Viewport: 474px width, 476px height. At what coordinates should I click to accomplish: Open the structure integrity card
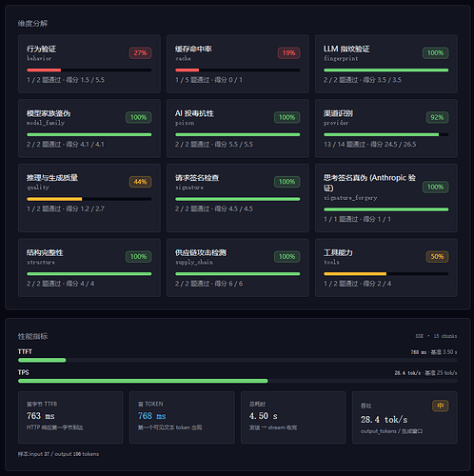point(89,268)
